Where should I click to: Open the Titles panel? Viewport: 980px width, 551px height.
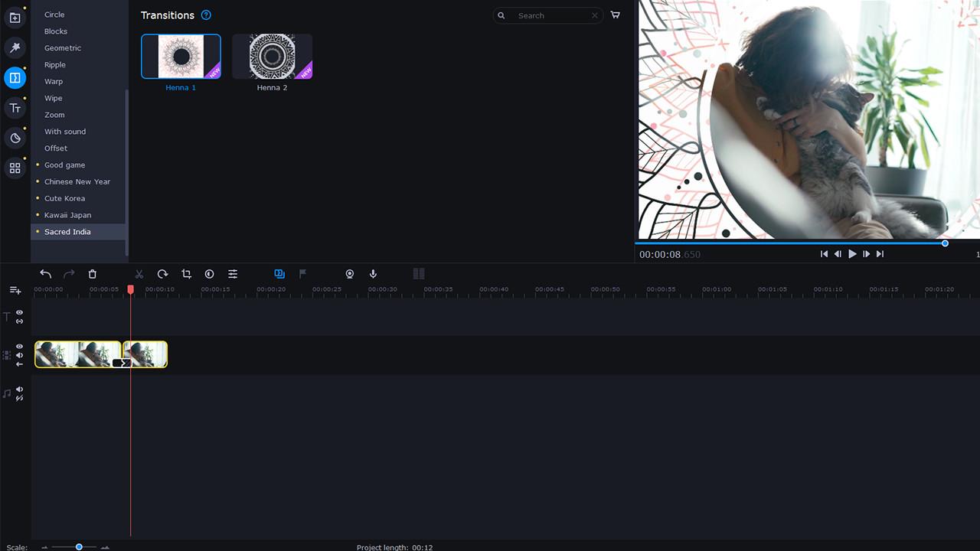(x=15, y=107)
